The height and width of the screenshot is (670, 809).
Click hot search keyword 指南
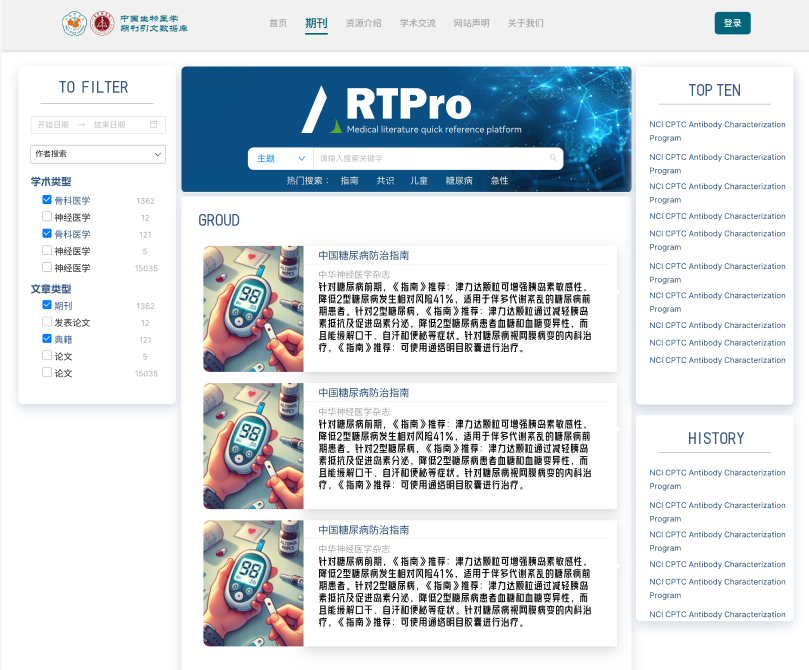pos(349,181)
